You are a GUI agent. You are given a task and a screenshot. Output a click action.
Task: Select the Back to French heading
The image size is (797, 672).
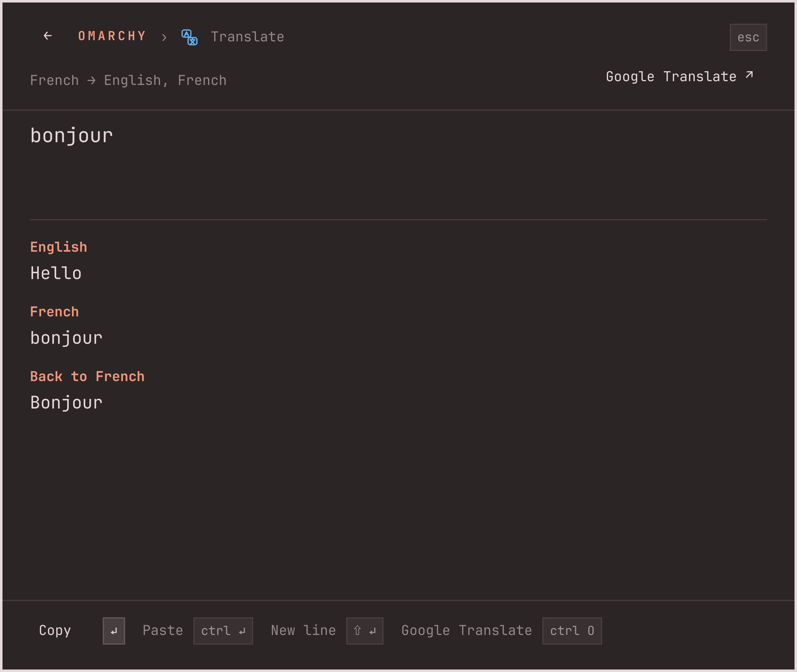pos(87,376)
